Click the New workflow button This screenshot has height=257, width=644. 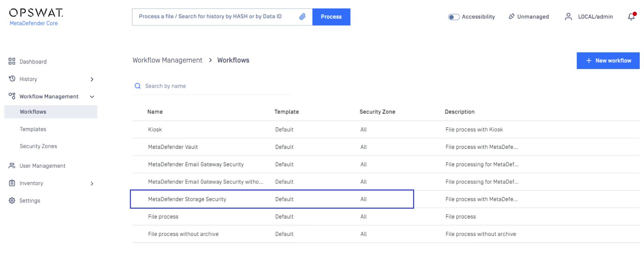coord(608,61)
